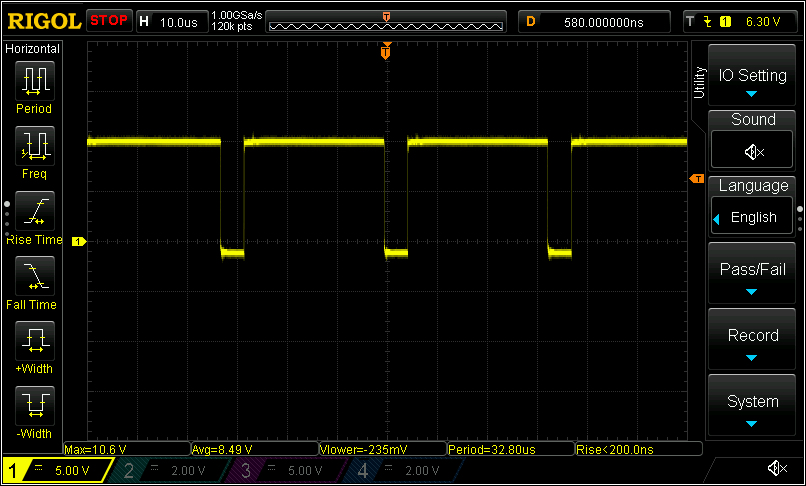Click the orange trigger level marker
Screen dimensions: 806x486
coord(697,179)
